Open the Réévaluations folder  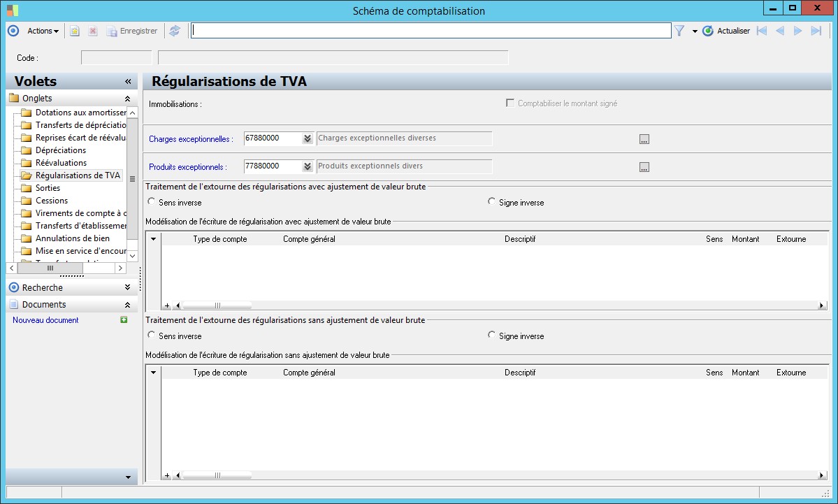point(55,162)
